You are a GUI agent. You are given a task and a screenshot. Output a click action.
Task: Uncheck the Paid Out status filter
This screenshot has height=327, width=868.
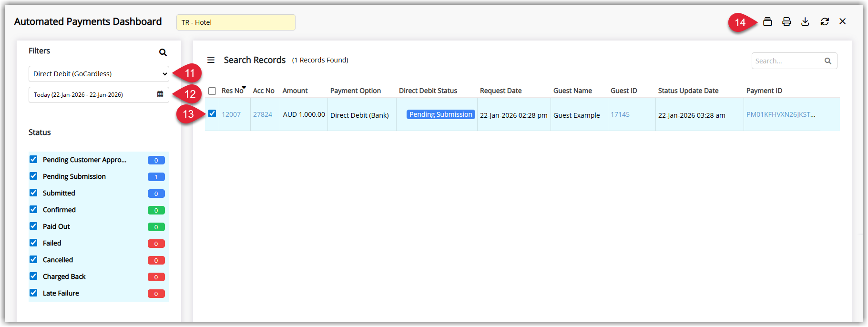pos(33,226)
